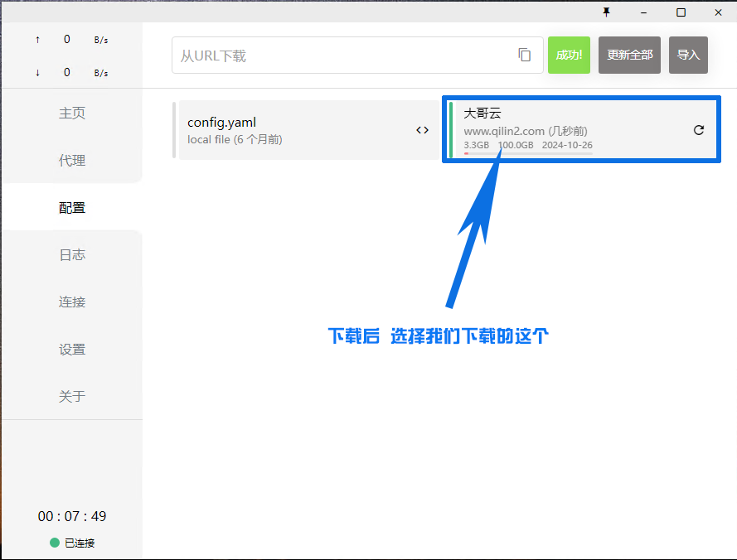Open the 日志 log page

click(x=72, y=254)
